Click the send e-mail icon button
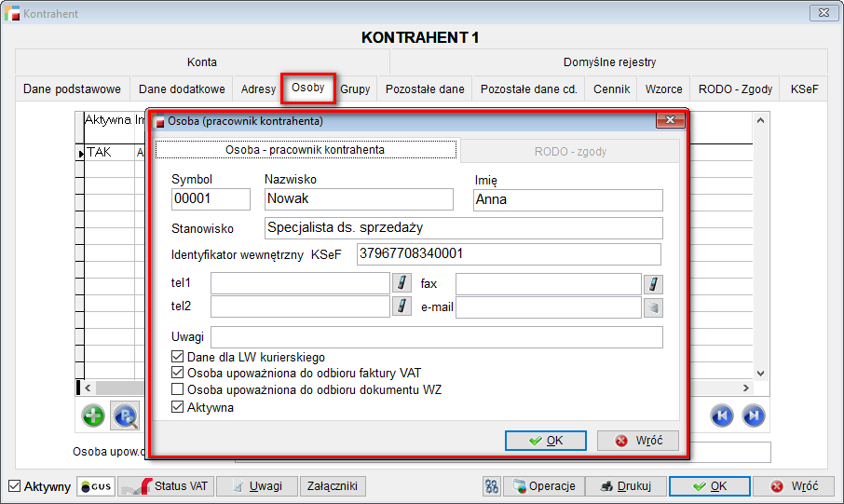This screenshot has width=844, height=504. click(654, 306)
